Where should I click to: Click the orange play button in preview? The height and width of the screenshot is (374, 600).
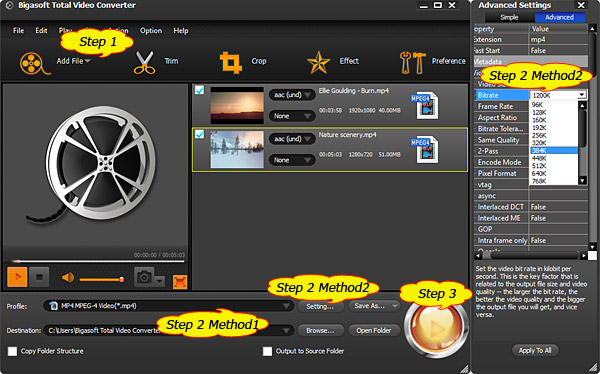click(x=17, y=277)
